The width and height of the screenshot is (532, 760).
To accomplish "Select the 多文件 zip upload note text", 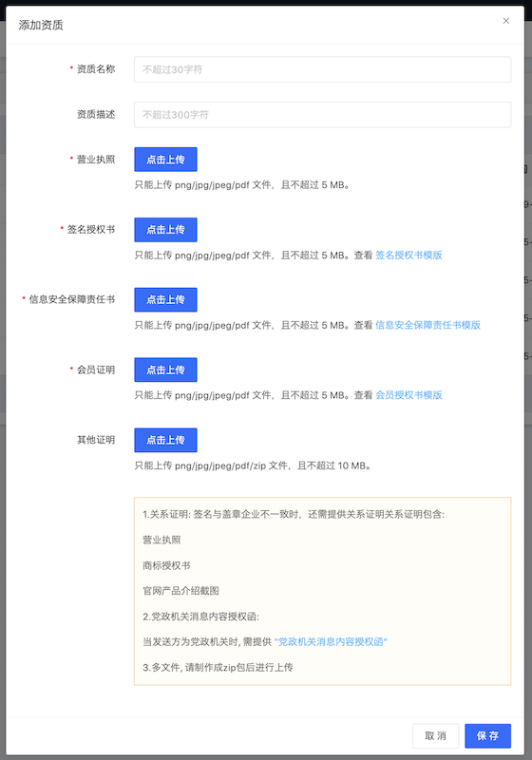I will click(x=218, y=668).
